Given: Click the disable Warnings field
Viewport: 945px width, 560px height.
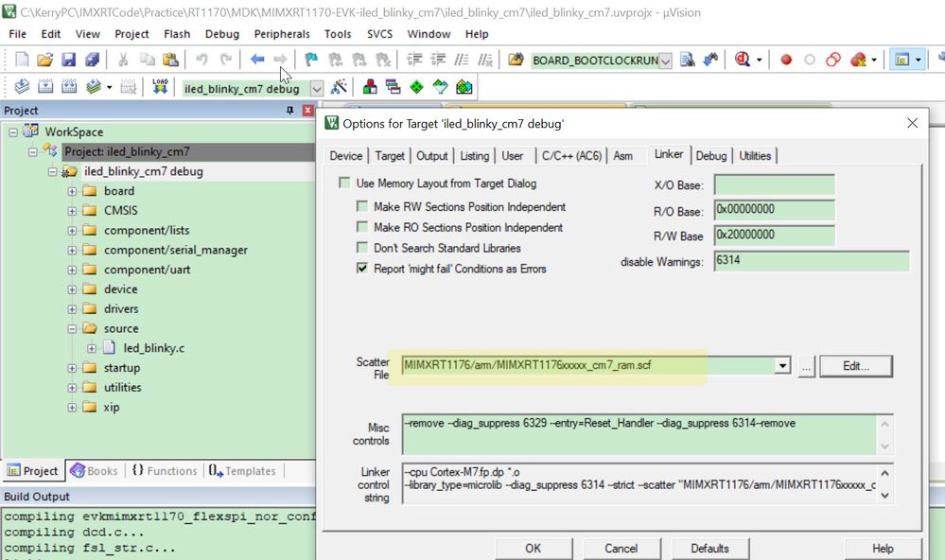Looking at the screenshot, I should click(x=812, y=260).
